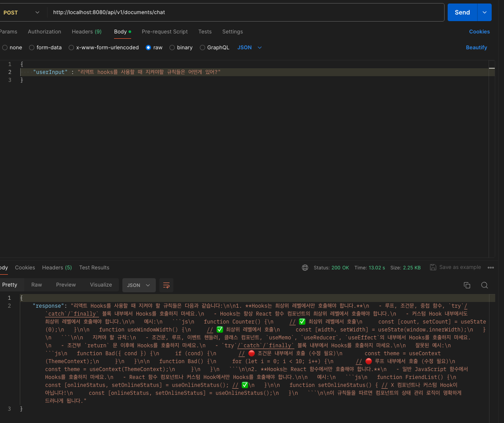Open the Visualize response view
This screenshot has width=504, height=423.
[x=101, y=285]
